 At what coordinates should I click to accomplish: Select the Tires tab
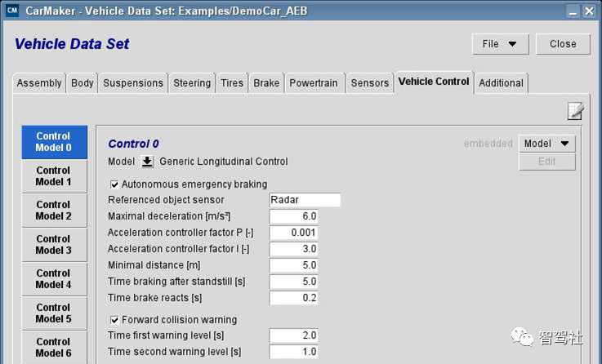pos(232,83)
